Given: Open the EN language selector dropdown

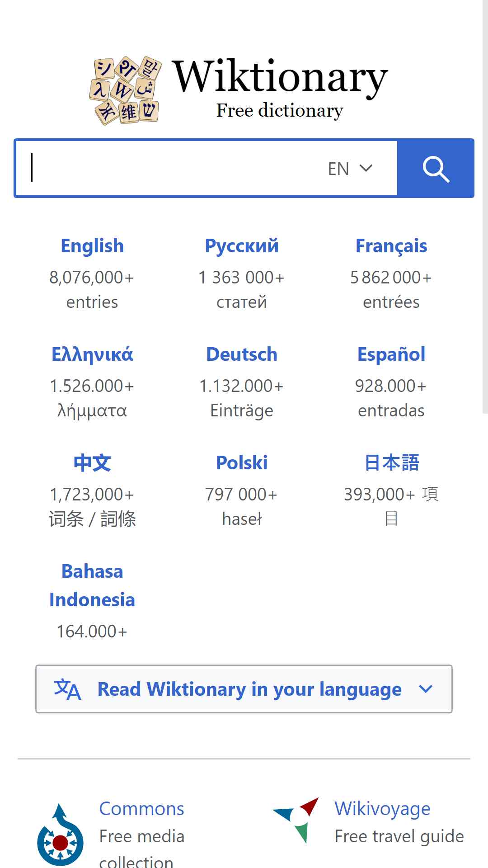Looking at the screenshot, I should point(350,169).
